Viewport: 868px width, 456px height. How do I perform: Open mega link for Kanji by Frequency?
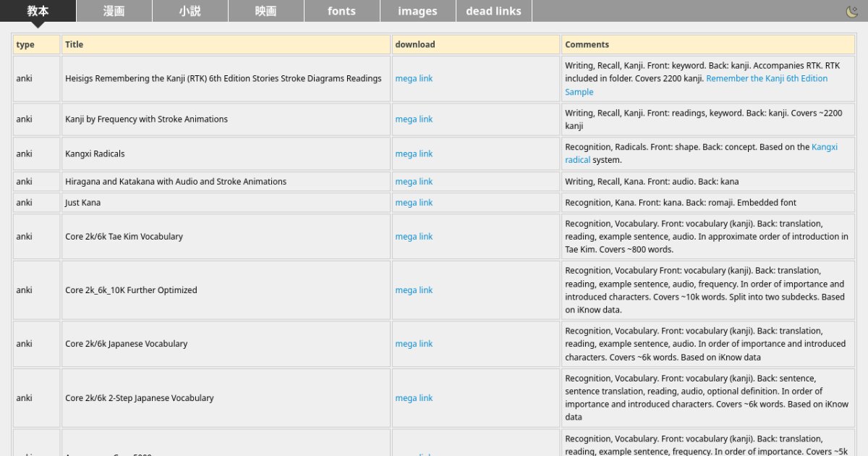click(x=414, y=119)
